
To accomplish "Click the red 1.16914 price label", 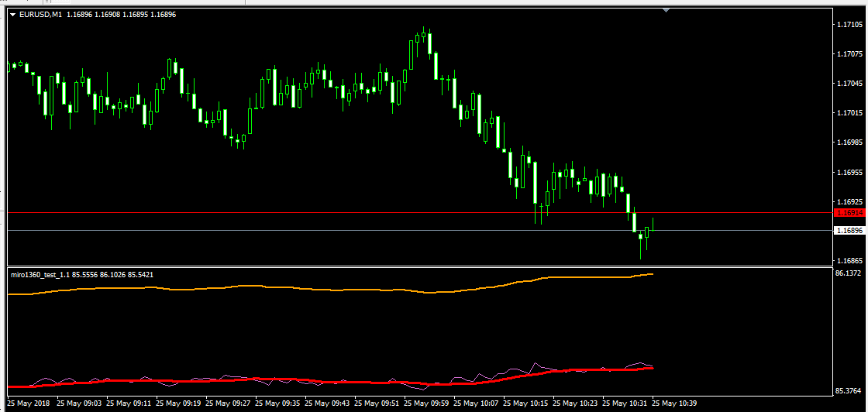I will click(849, 213).
